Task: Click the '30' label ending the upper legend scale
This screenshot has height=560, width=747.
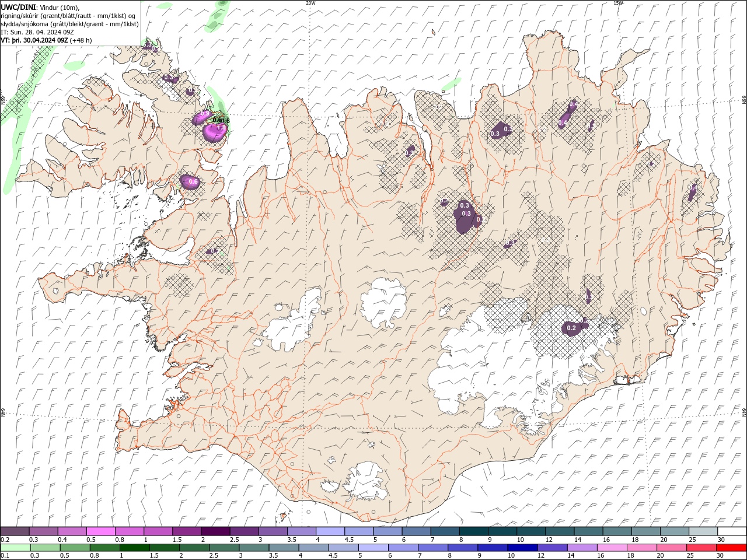Action: [x=721, y=540]
